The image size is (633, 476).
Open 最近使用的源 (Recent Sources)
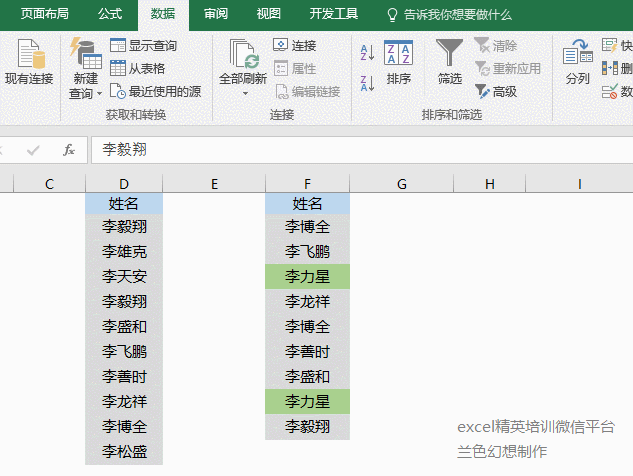(155, 91)
